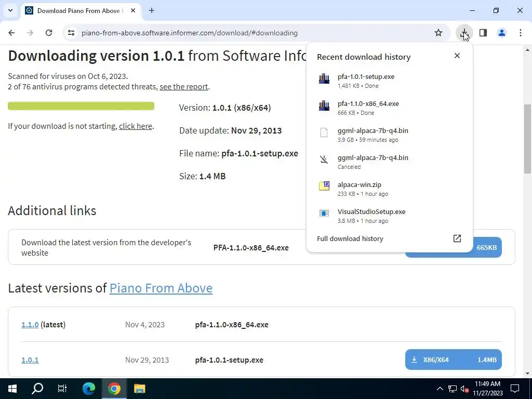The height and width of the screenshot is (399, 532).
Task: Click the network status tray icon
Action: 453,389
